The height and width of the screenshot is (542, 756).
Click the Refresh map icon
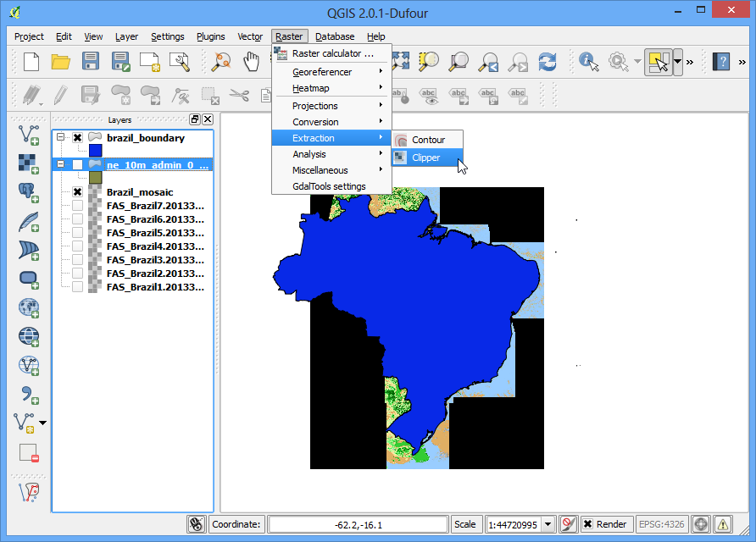pyautogui.click(x=548, y=62)
